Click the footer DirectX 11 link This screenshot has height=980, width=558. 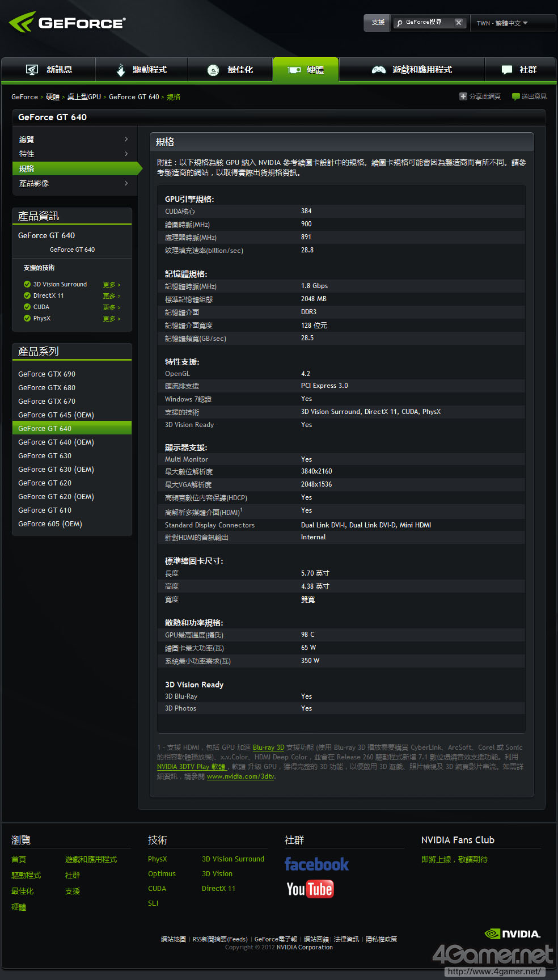(218, 889)
